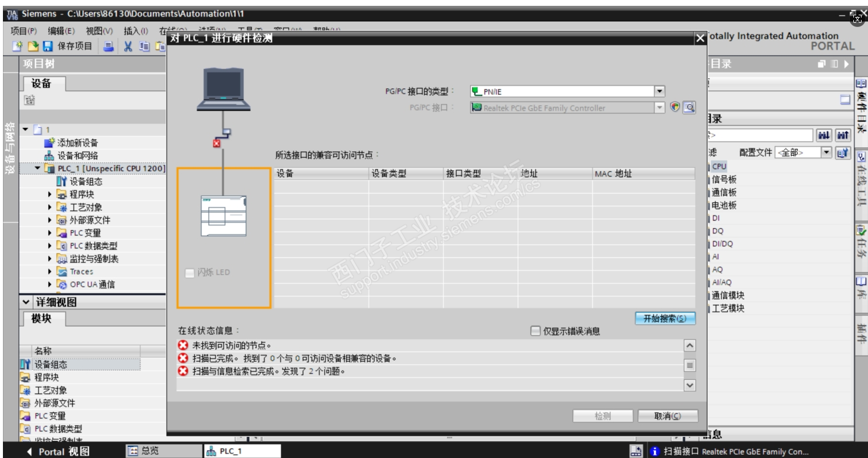Expand the PLC 变量 node arrow
Image resolution: width=868 pixels, height=458 pixels.
point(50,233)
